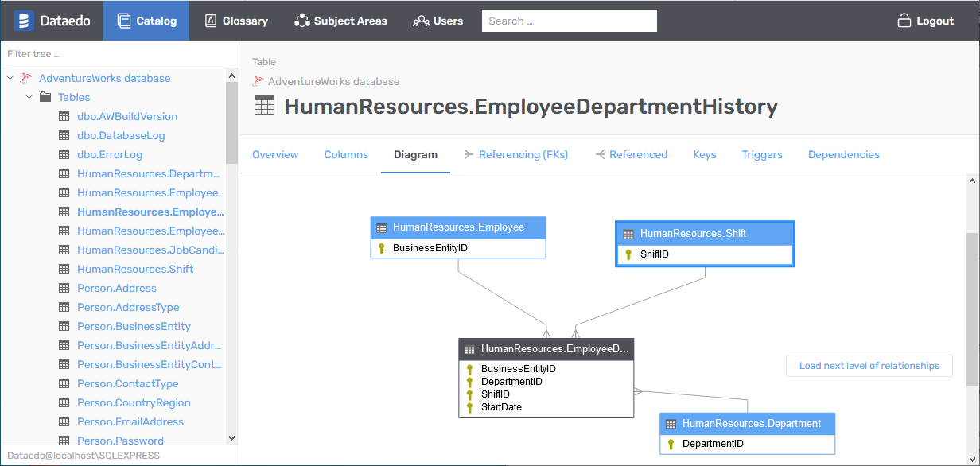Viewport: 980px width, 466px height.
Task: Click the table grid icon in the page header
Action: point(264,105)
